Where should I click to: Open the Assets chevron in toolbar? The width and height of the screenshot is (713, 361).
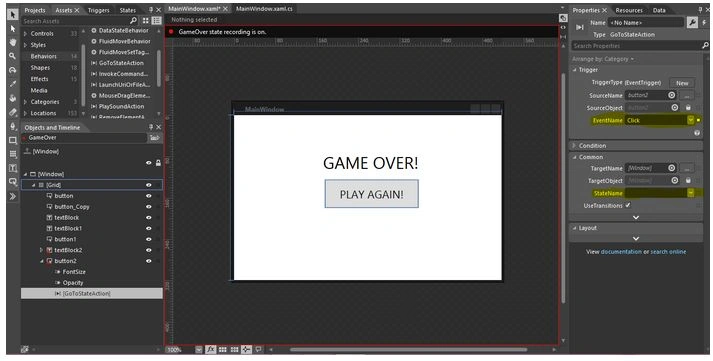coord(13,196)
